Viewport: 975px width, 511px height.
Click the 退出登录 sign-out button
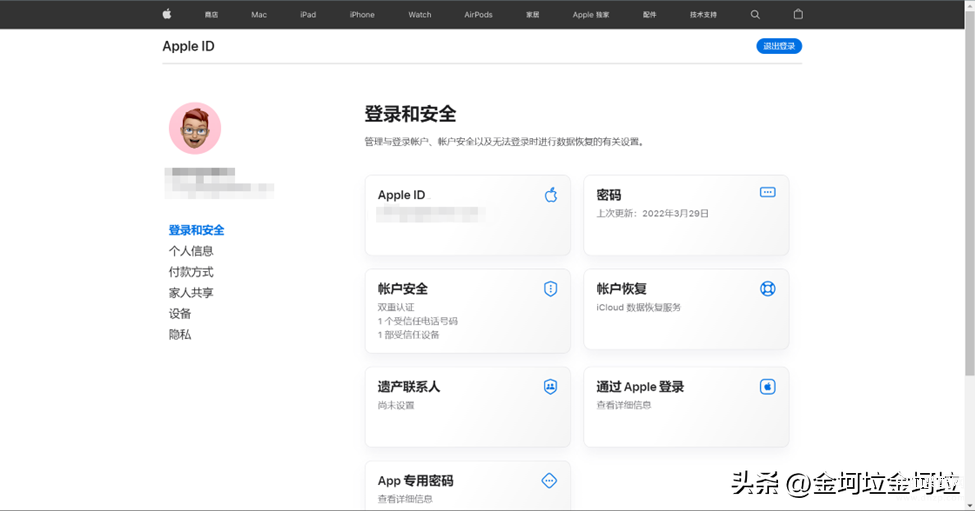point(779,46)
